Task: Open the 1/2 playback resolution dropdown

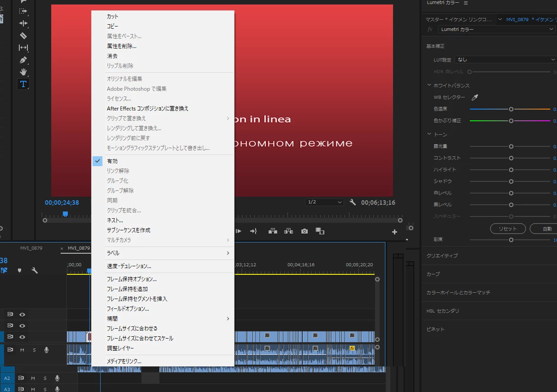Action: [324, 202]
